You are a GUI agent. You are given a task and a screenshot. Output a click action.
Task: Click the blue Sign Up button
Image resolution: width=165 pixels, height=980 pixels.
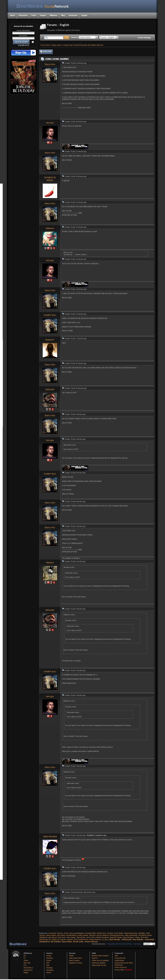point(23,53)
